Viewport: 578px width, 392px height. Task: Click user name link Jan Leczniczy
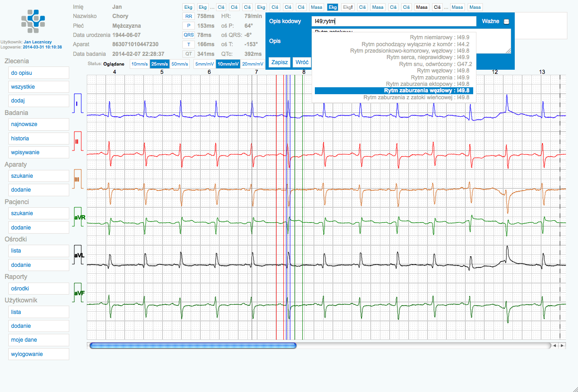coord(38,42)
